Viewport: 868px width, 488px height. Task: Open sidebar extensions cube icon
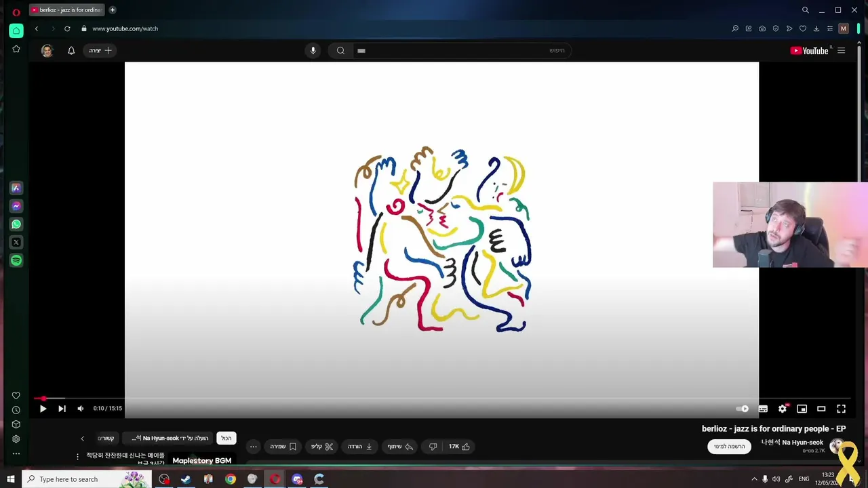click(16, 424)
